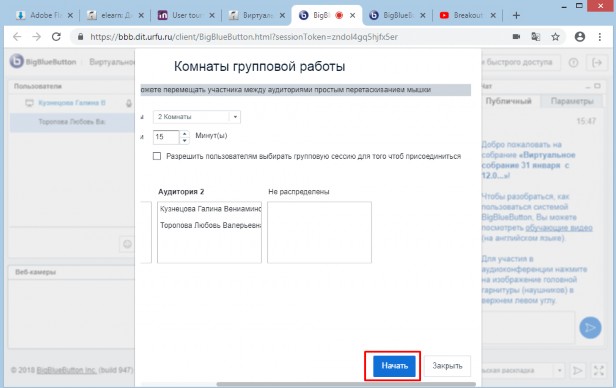Open the Публичный chat tab
This screenshot has height=388, width=616.
[x=508, y=101]
